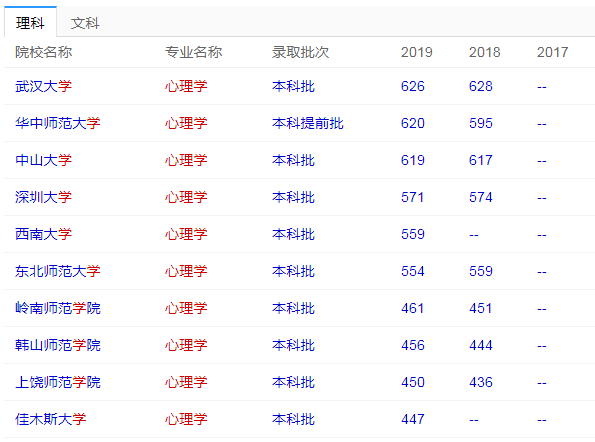This screenshot has width=595, height=442.
Task: Click the 2018 score 436
Action: [481, 382]
